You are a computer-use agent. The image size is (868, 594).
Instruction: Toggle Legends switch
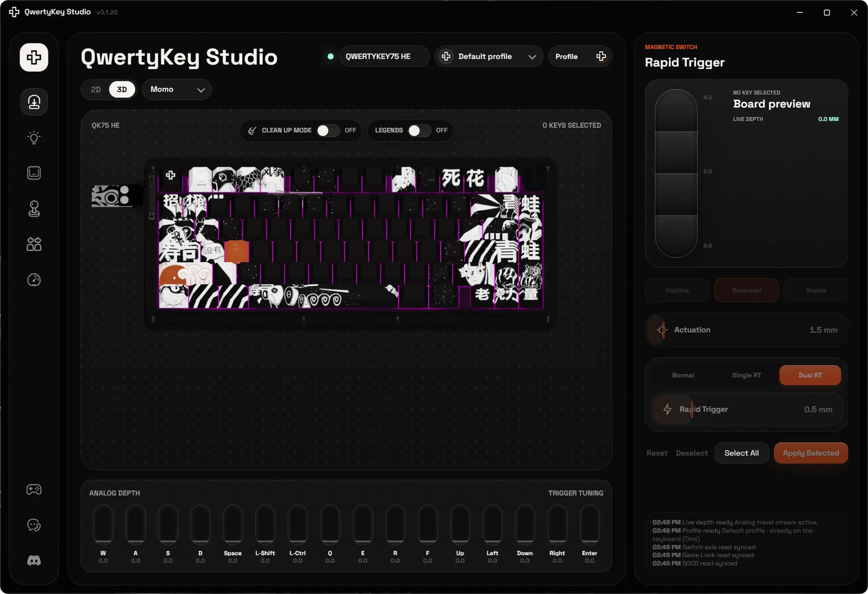419,130
